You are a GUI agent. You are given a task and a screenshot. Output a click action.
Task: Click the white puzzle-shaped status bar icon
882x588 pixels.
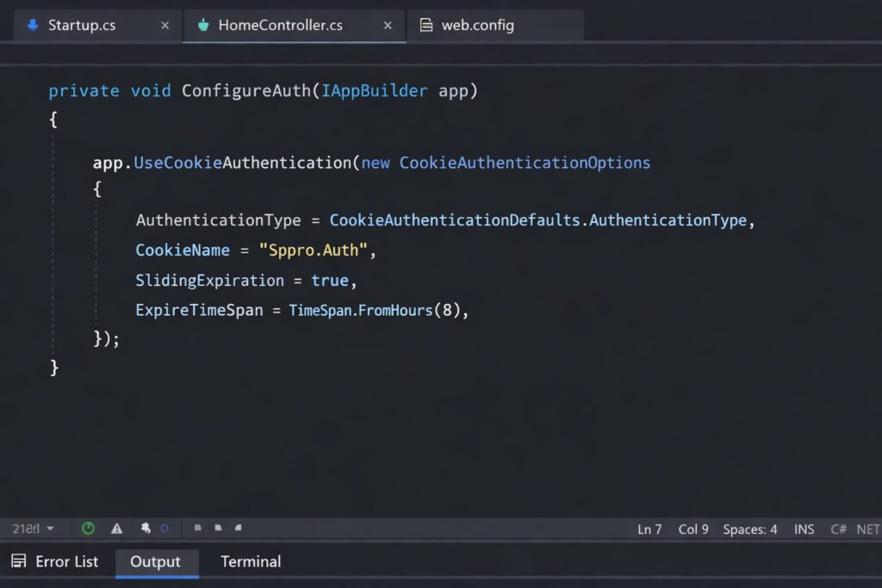(x=146, y=529)
